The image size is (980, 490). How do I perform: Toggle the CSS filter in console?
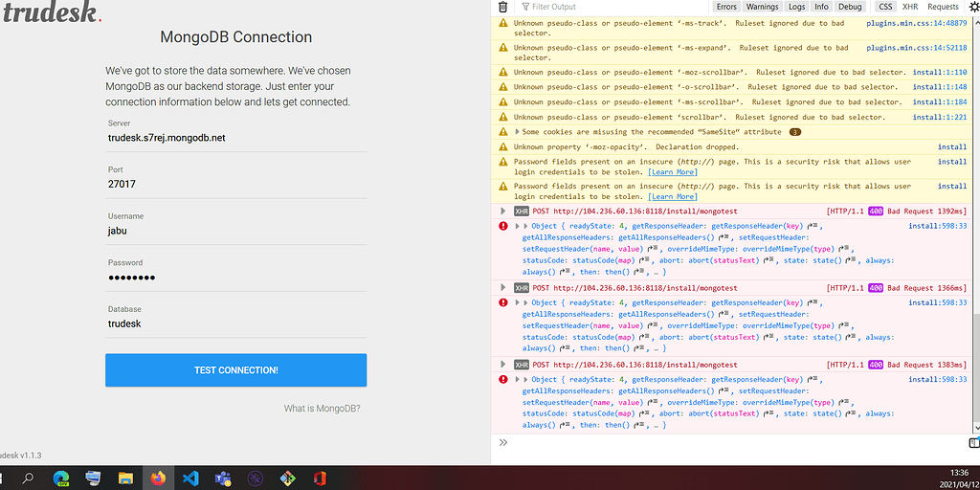pos(885,7)
